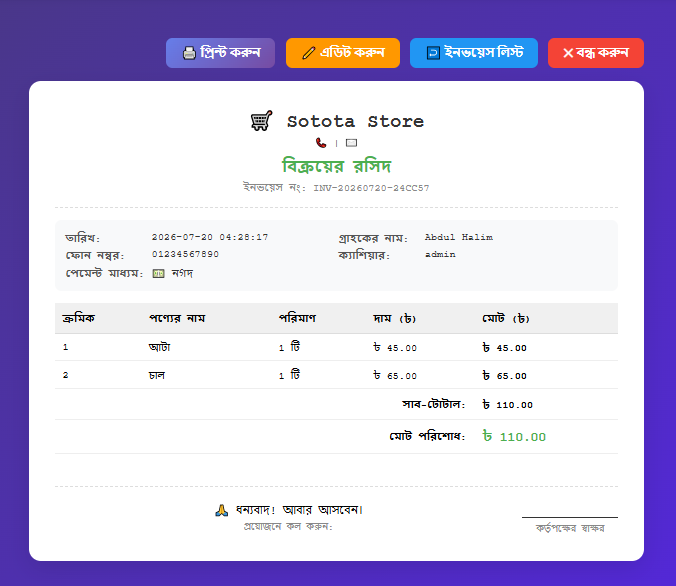676x586 pixels.
Task: Click the red phone icon under the store name
Action: (321, 143)
